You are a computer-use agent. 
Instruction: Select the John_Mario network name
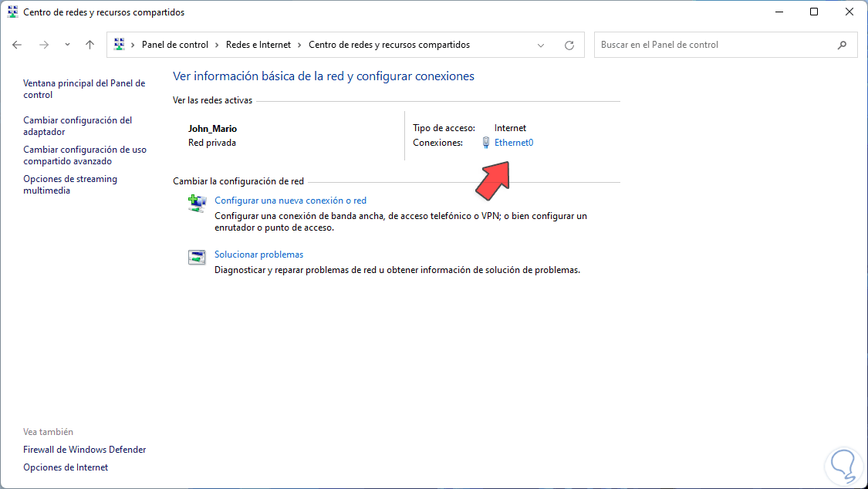pyautogui.click(x=213, y=129)
